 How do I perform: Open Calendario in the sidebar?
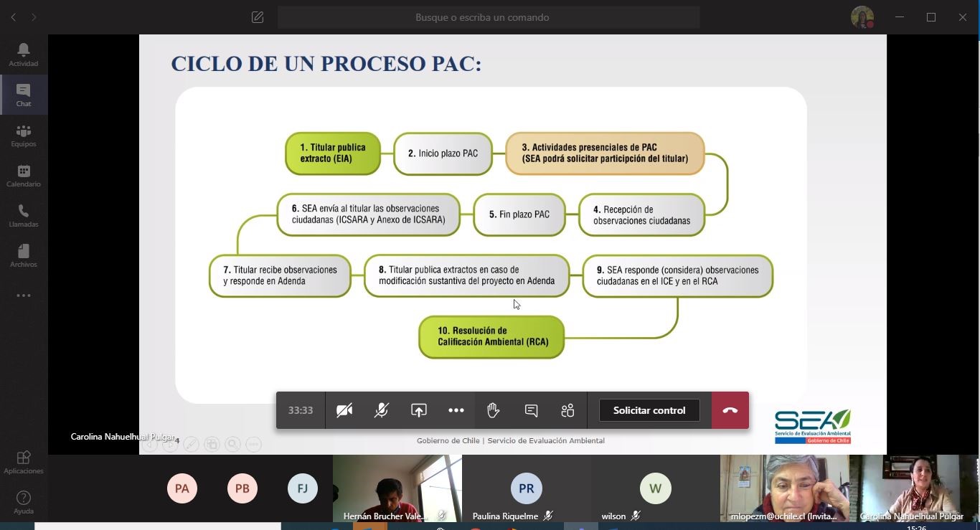point(24,175)
